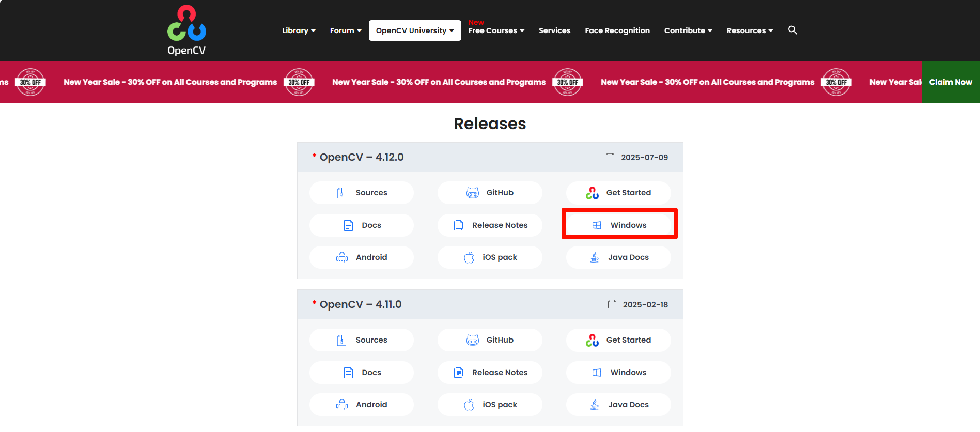Expand the Free Courses dropdown
Image resolution: width=980 pixels, height=432 pixels.
496,30
